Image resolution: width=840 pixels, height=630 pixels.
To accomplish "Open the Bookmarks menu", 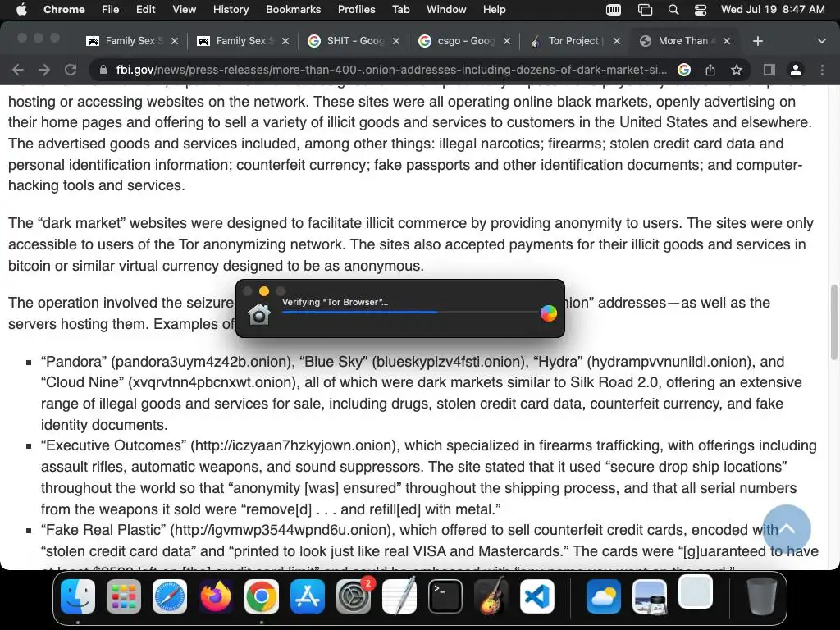I will (293, 9).
